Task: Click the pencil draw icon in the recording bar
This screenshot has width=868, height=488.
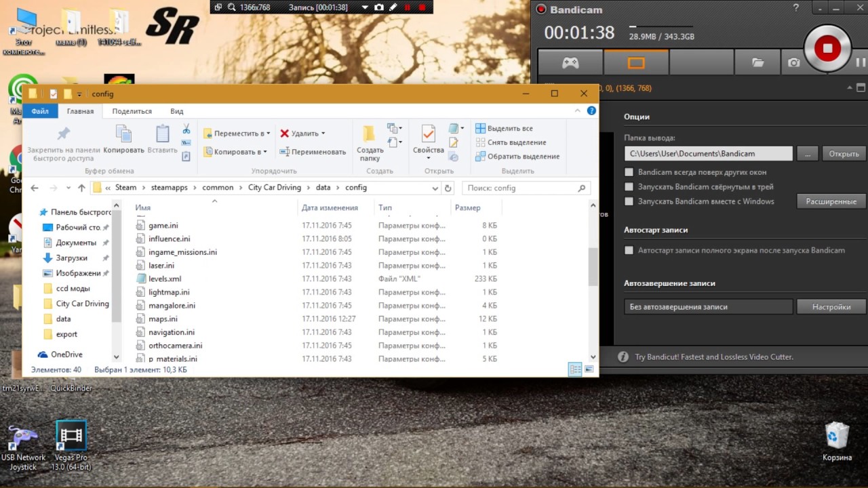Action: tap(393, 7)
